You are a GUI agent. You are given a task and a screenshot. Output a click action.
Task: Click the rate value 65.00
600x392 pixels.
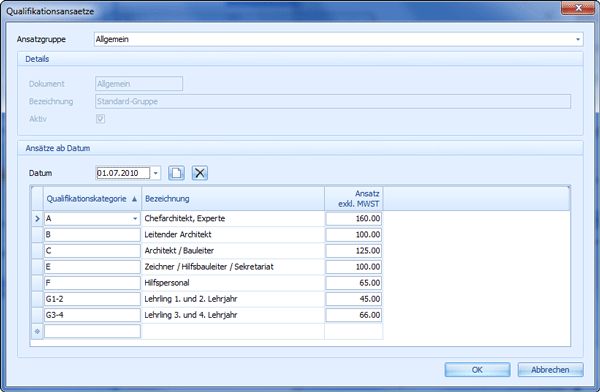[x=354, y=283]
